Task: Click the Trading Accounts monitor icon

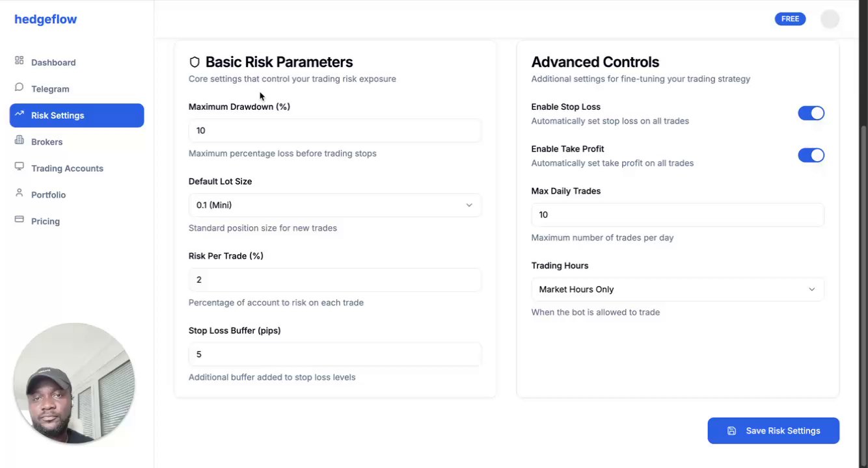Action: [19, 167]
